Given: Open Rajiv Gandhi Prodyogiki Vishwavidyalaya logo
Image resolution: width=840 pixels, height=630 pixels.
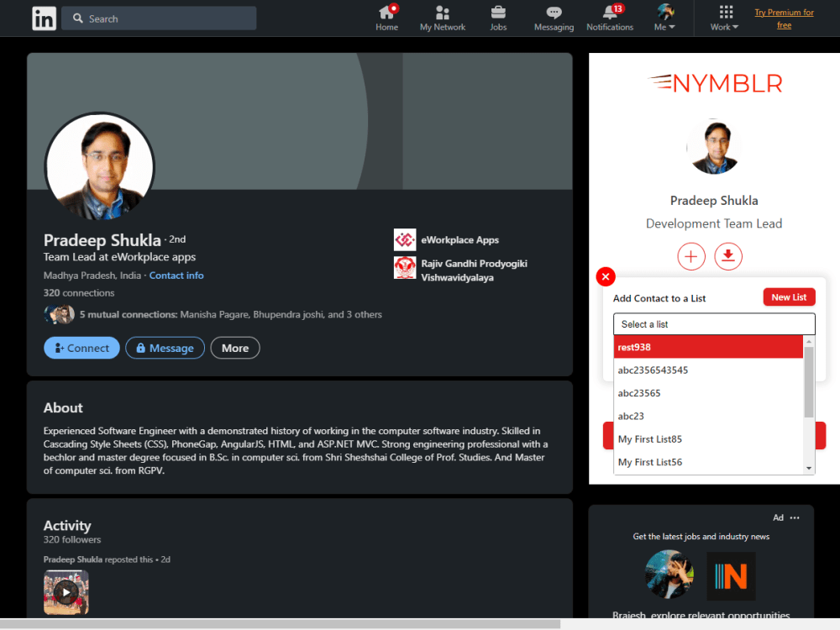Looking at the screenshot, I should click(x=405, y=268).
